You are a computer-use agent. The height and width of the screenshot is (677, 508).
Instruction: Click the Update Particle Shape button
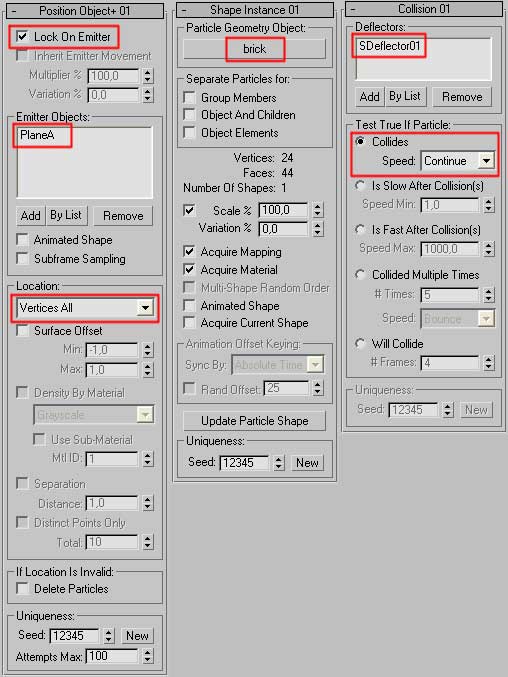[255, 421]
